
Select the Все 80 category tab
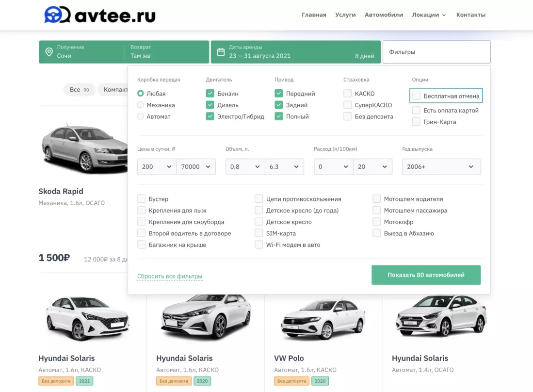tap(79, 90)
